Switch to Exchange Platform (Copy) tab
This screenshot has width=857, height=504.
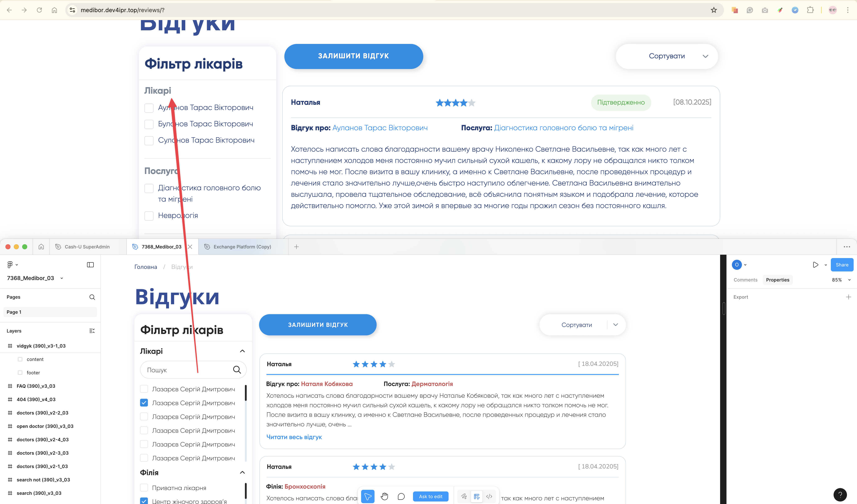click(x=242, y=247)
